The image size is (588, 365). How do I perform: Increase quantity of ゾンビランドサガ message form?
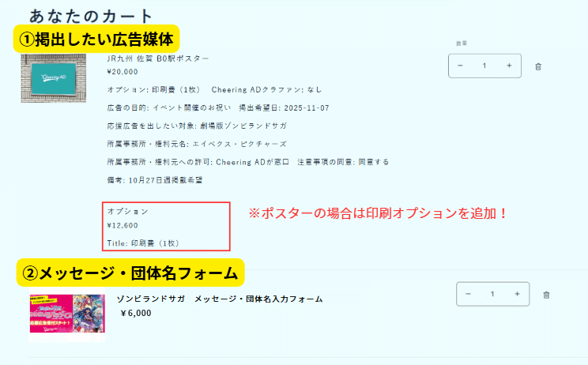[517, 294]
